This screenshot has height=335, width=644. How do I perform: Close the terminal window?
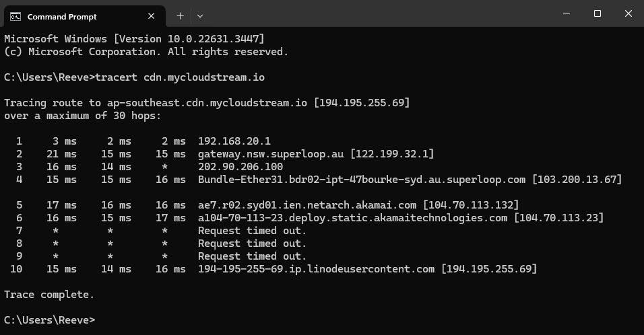(x=629, y=13)
